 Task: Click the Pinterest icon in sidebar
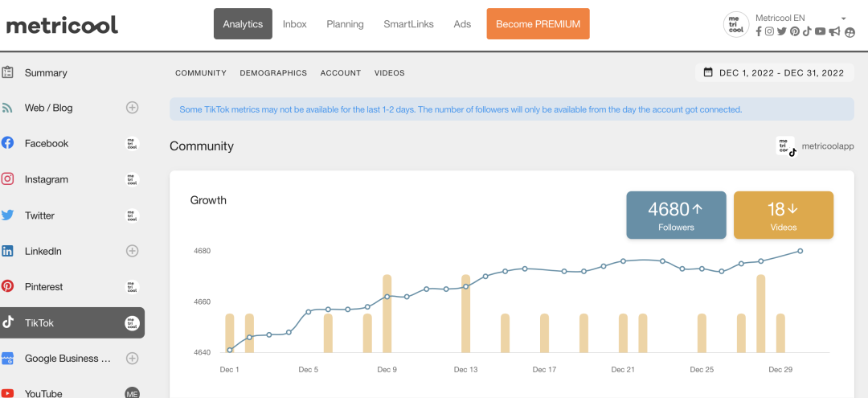pyautogui.click(x=8, y=286)
